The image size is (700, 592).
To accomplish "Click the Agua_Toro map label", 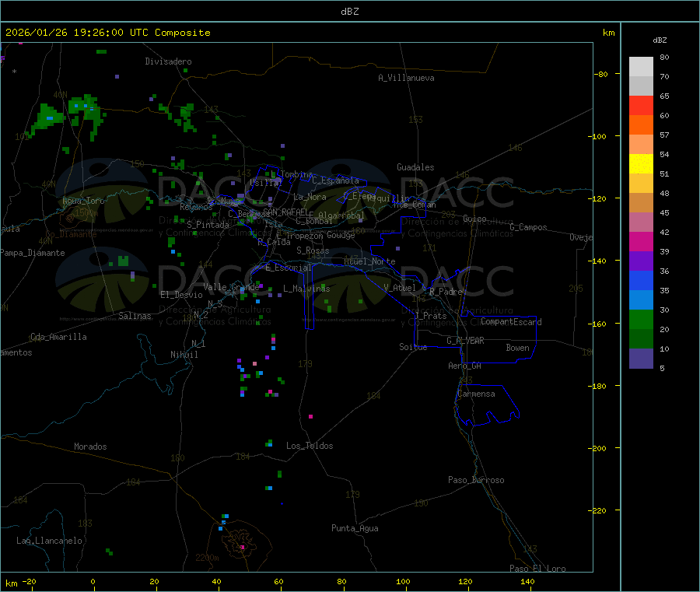I will coord(83,201).
